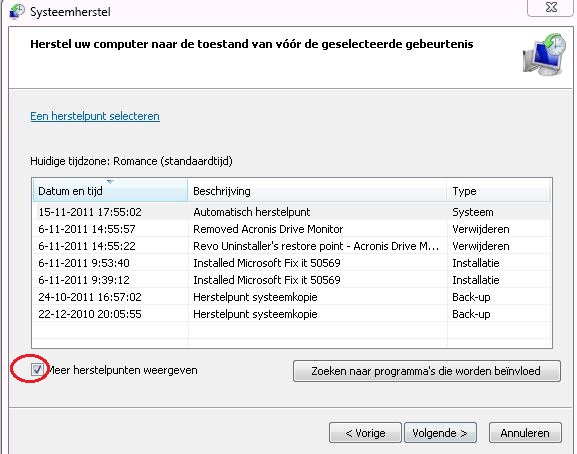Select Removed Acronis Drive Monitor restore point

[x=292, y=229]
